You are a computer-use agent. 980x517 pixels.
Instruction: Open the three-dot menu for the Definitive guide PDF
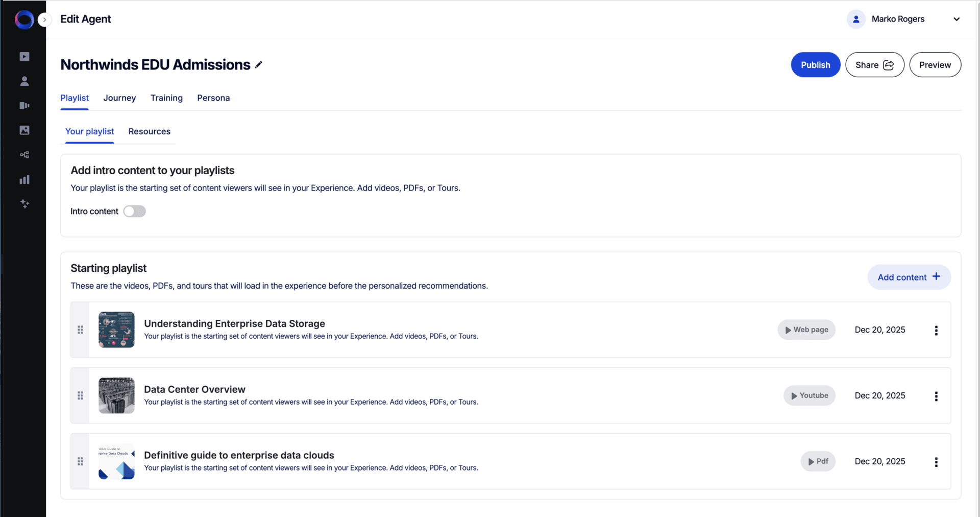tap(937, 461)
